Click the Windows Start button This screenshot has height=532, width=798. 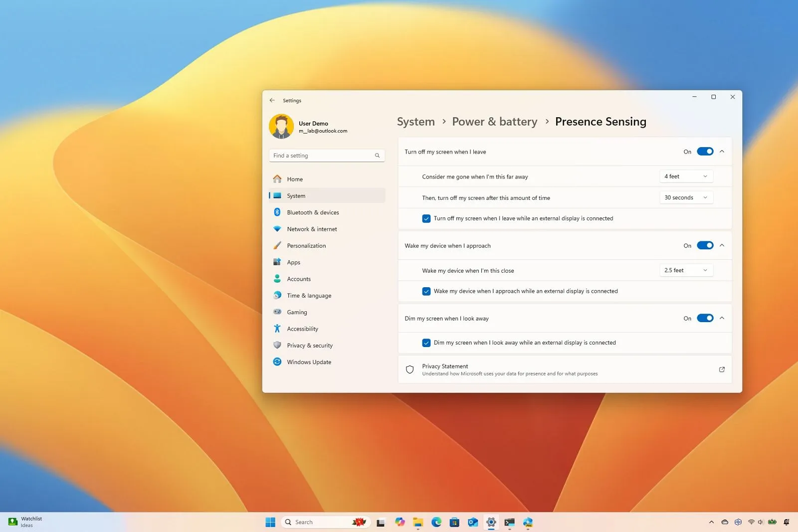point(270,522)
